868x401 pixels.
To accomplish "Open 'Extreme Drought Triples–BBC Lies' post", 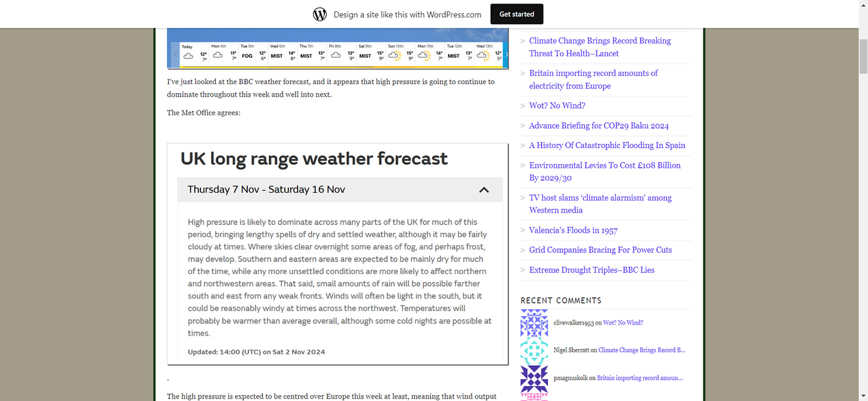I will point(591,270).
